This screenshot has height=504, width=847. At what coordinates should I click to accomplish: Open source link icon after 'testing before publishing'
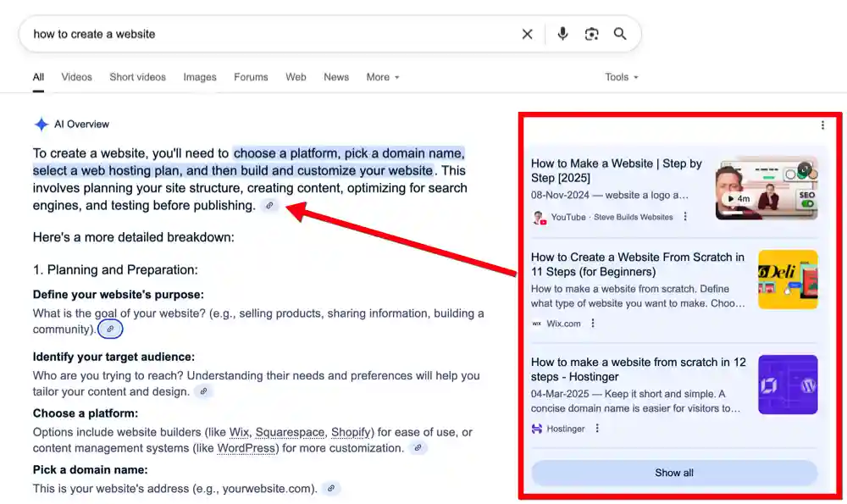(x=269, y=205)
